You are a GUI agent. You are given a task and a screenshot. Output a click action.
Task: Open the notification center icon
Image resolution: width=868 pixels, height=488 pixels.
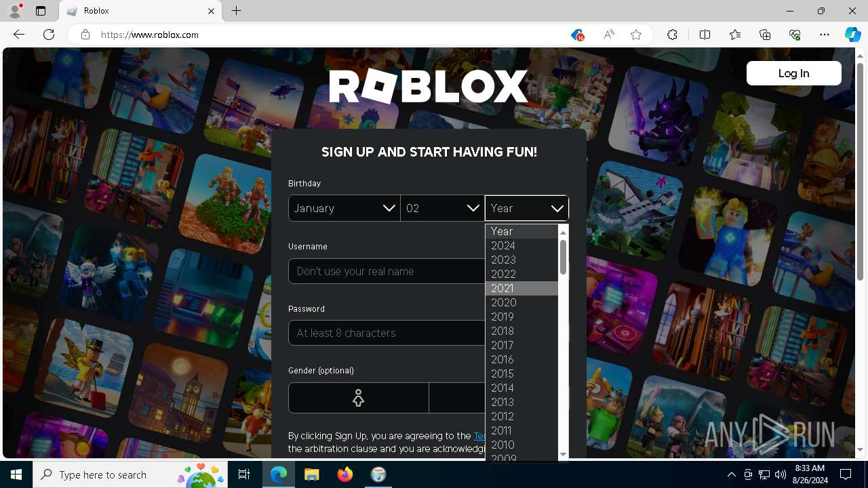tap(846, 474)
